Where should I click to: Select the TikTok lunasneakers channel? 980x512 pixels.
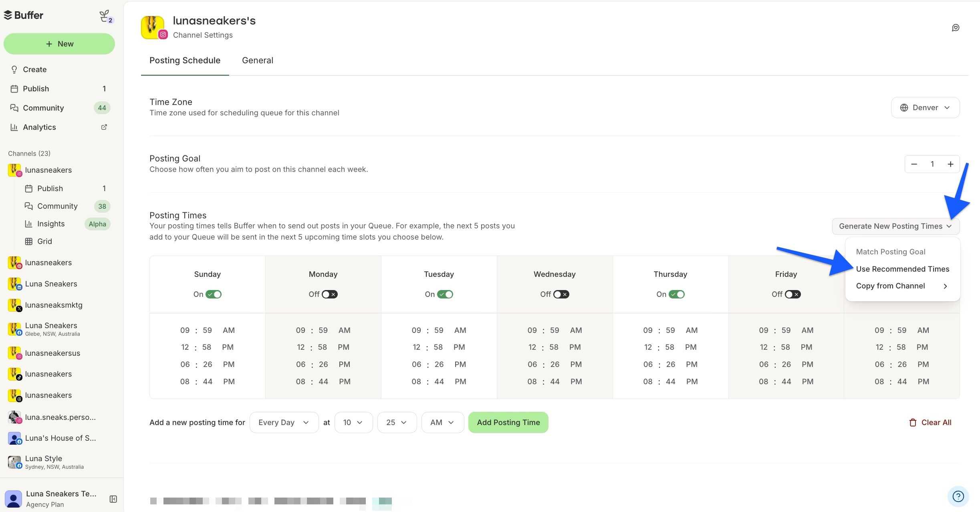(48, 374)
